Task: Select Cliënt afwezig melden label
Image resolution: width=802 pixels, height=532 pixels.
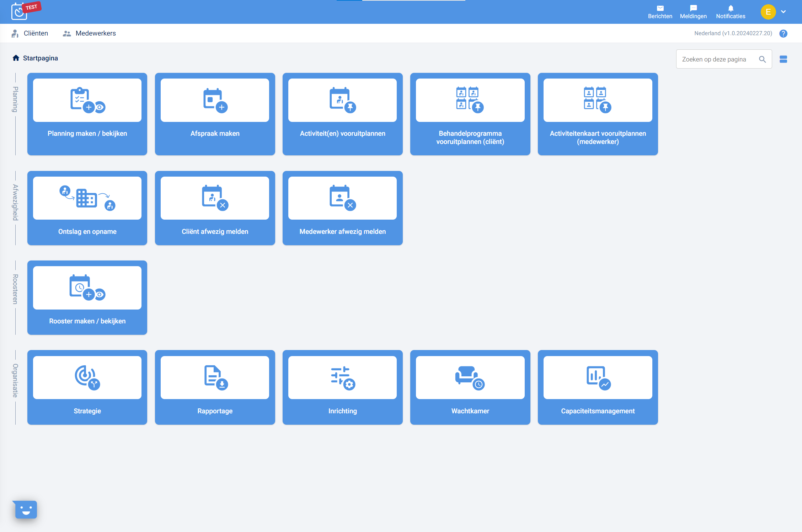Action: coord(215,232)
